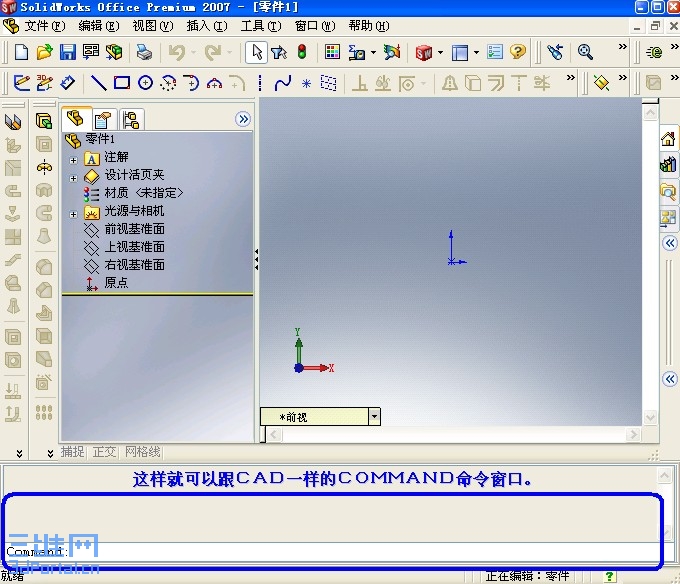Open the SW icon dropdown arrow
Viewport: 680px width, 584px height.
coord(440,53)
